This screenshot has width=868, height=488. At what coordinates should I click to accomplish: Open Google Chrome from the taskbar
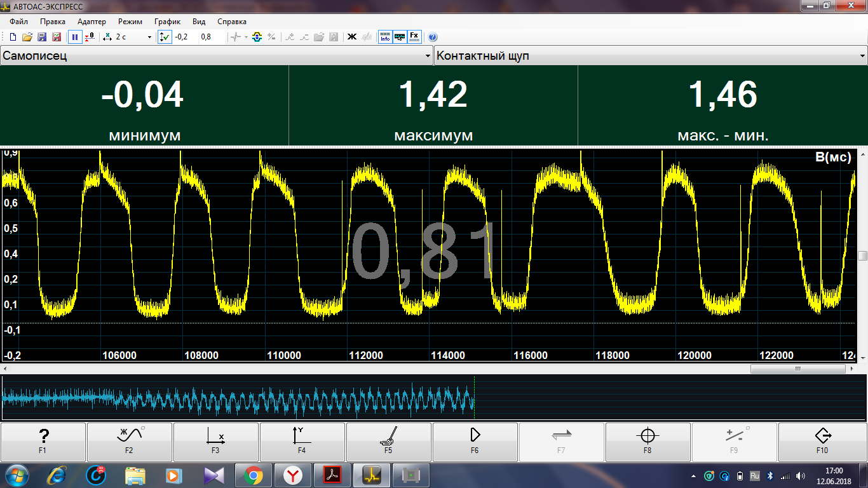pyautogui.click(x=253, y=475)
